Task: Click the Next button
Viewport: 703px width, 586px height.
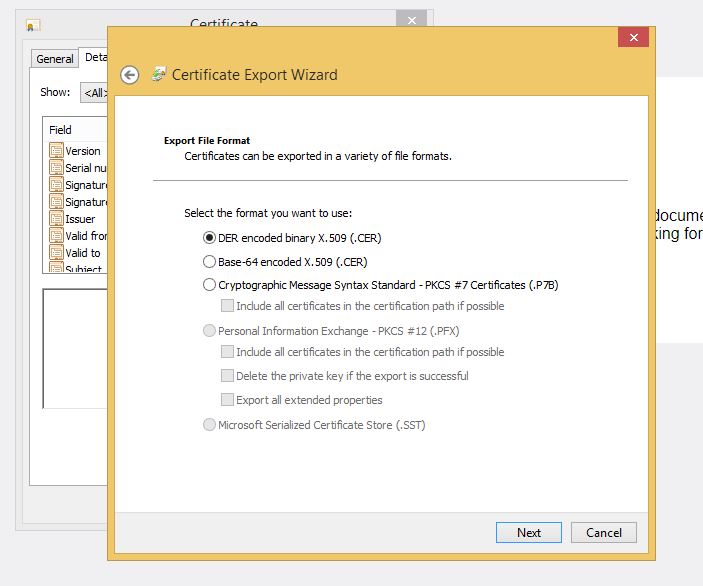Action: click(529, 533)
